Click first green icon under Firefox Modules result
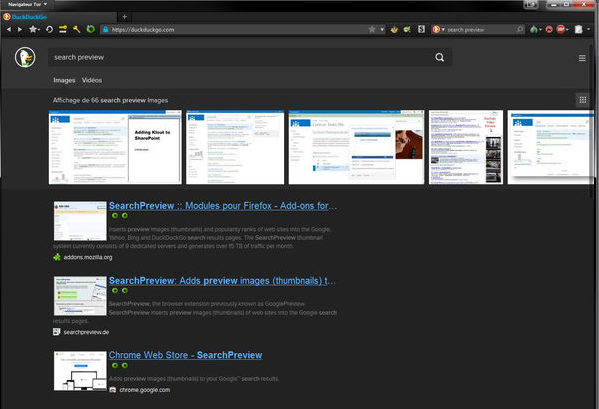This screenshot has width=599, height=409. click(x=115, y=216)
